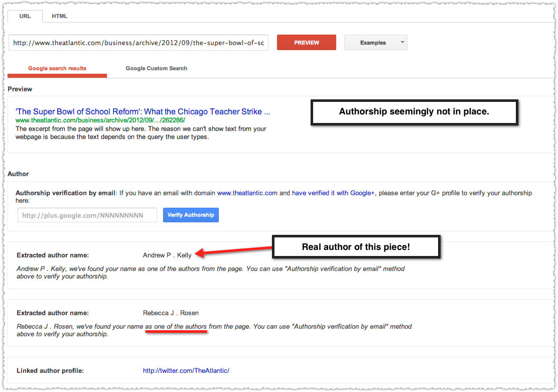This screenshot has width=558, height=392.
Task: Click 'Extracted author name:' label beside Rebecca J . Rosen
Action: [53, 313]
